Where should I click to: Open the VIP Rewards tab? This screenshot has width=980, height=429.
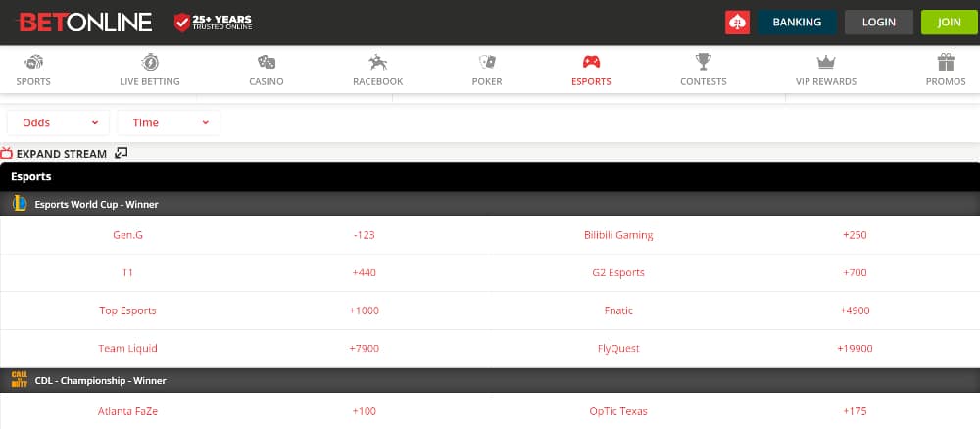[826, 81]
